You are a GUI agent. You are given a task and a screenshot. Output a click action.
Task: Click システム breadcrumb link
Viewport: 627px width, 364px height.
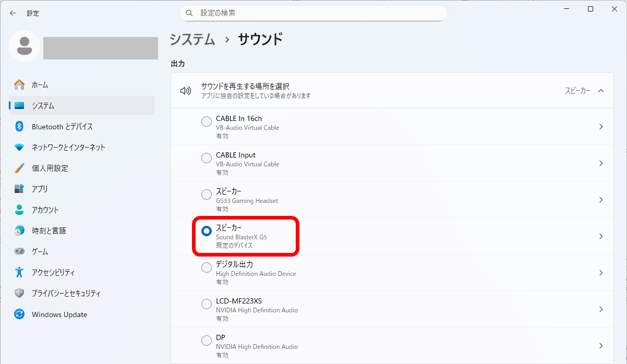192,39
